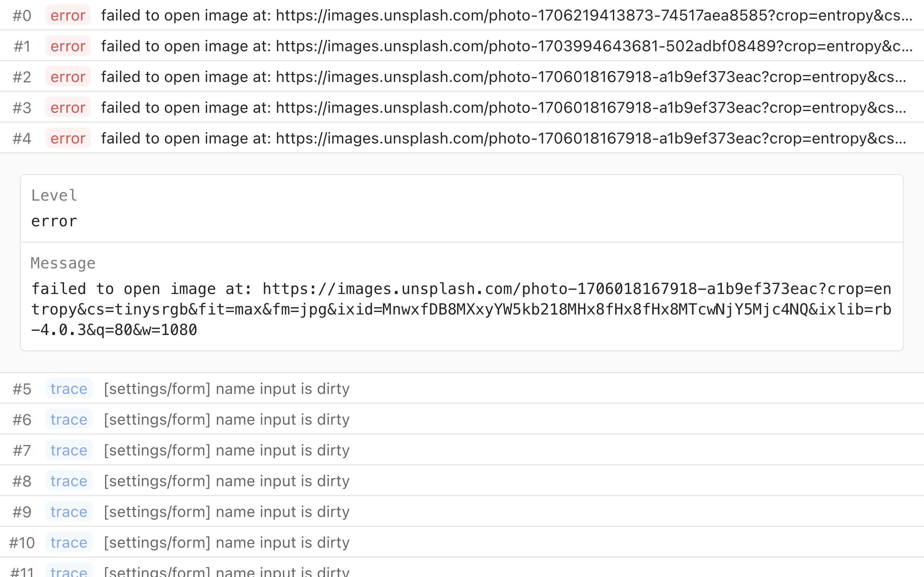Click the Message field label
The image size is (924, 577).
click(63, 263)
